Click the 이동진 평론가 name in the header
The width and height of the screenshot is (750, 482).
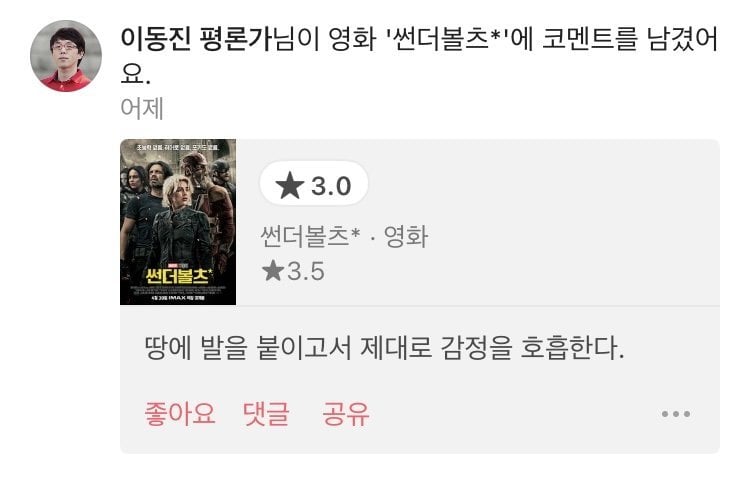tap(198, 38)
